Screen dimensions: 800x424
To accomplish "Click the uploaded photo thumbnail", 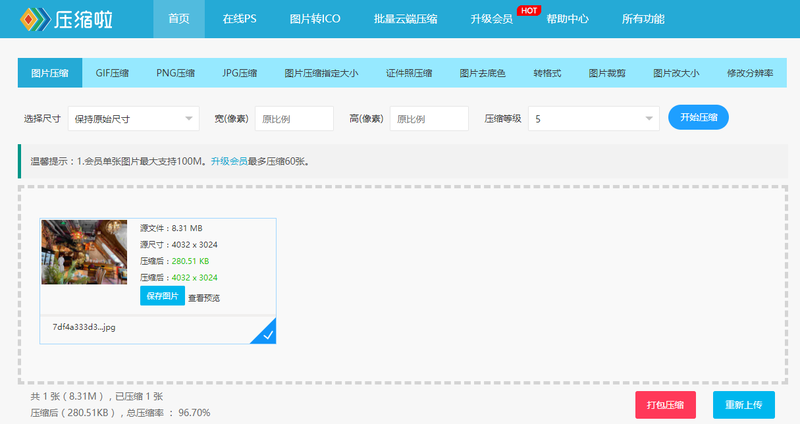I will pyautogui.click(x=84, y=252).
